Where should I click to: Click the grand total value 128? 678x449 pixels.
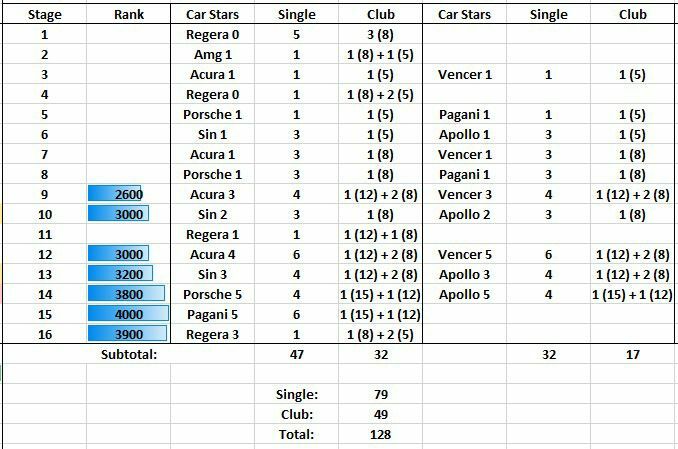[380, 434]
